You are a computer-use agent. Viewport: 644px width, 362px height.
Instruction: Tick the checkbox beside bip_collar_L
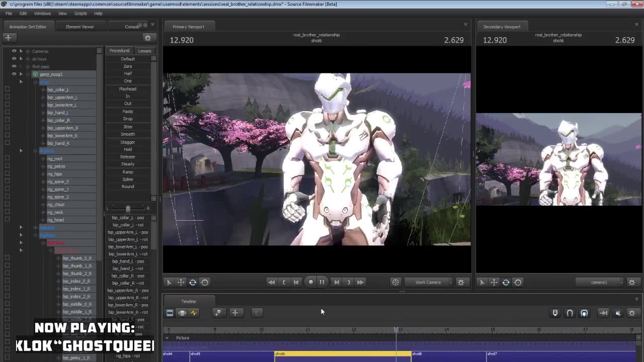(x=7, y=89)
